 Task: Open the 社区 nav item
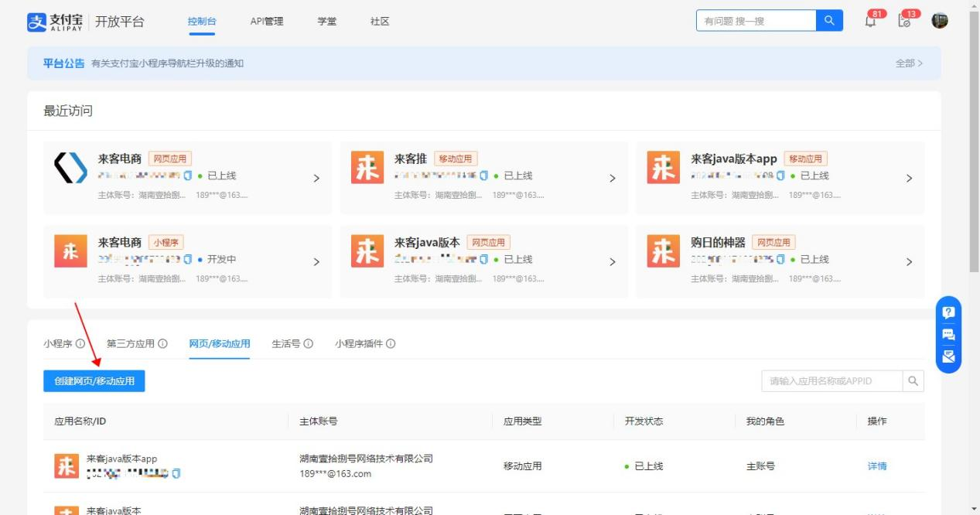coord(380,22)
